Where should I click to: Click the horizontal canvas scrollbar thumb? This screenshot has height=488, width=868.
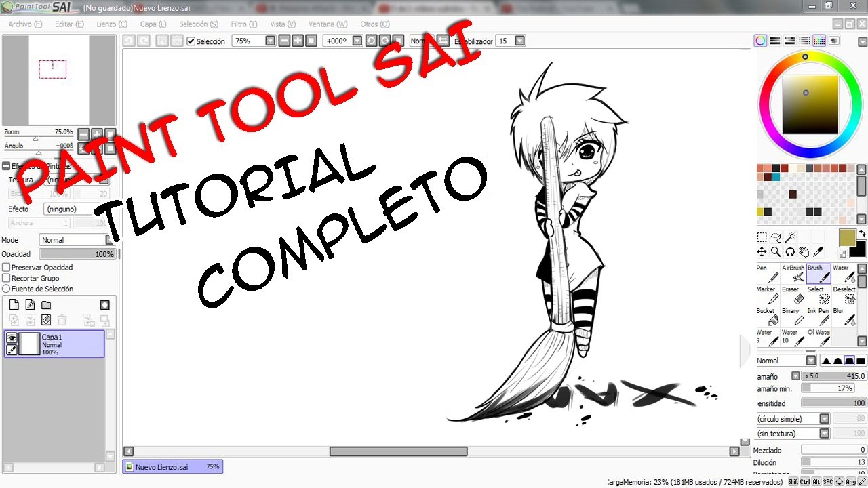pos(399,451)
